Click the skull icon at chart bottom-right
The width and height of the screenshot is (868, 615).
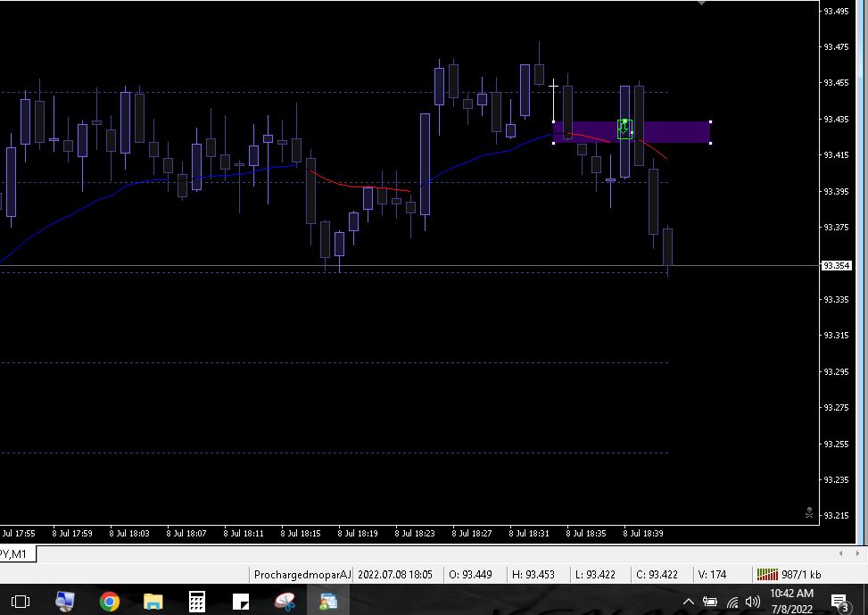tap(808, 513)
